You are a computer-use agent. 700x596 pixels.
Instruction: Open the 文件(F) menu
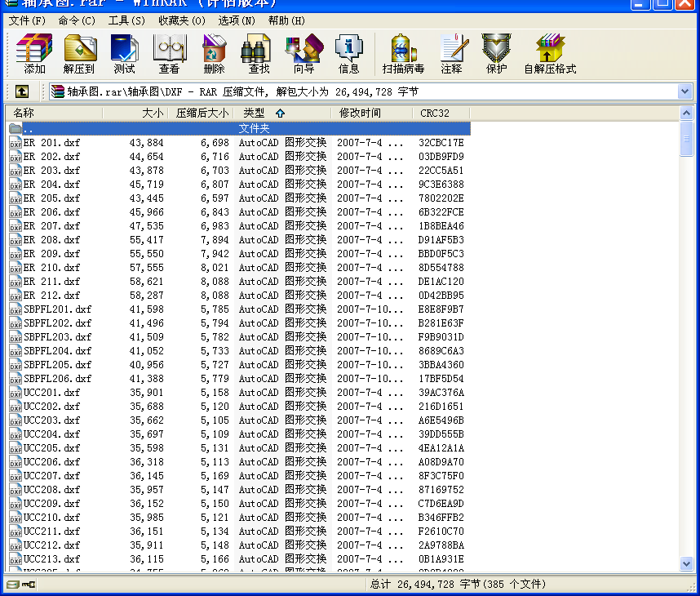click(x=27, y=20)
